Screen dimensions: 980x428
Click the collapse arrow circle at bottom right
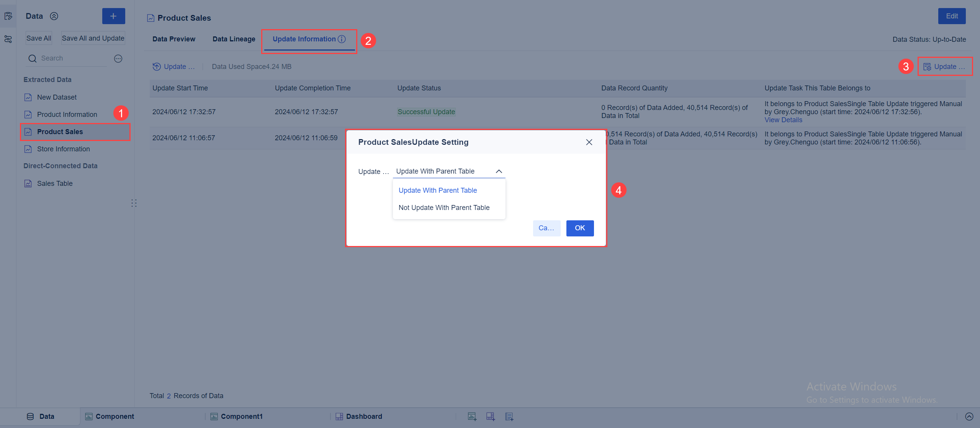pyautogui.click(x=969, y=417)
